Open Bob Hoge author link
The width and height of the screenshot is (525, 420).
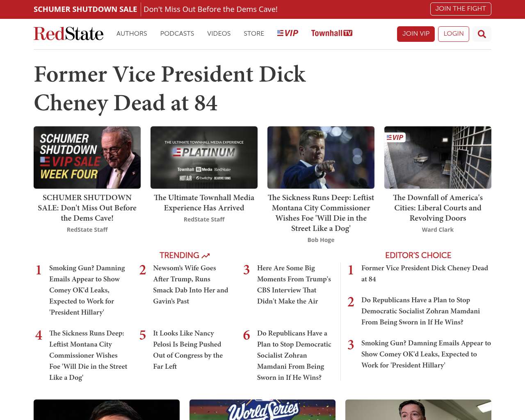coord(321,240)
